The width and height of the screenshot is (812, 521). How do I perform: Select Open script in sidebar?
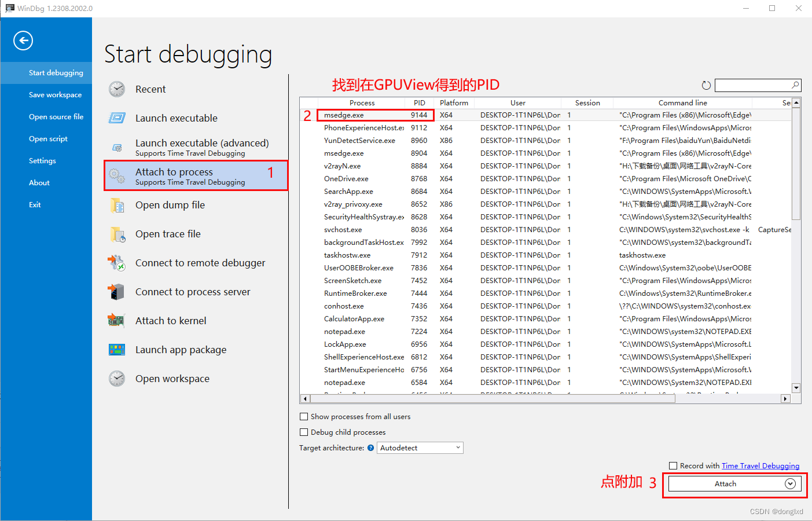tap(46, 139)
